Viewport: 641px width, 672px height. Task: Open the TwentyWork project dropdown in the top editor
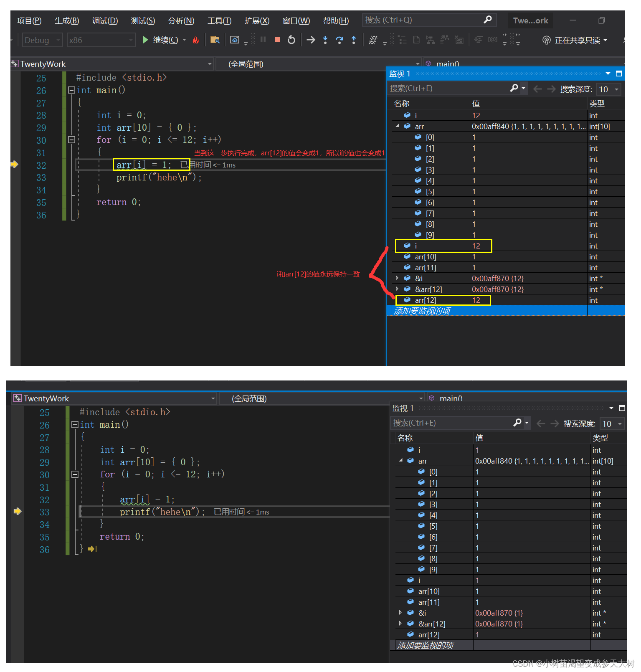pos(112,64)
